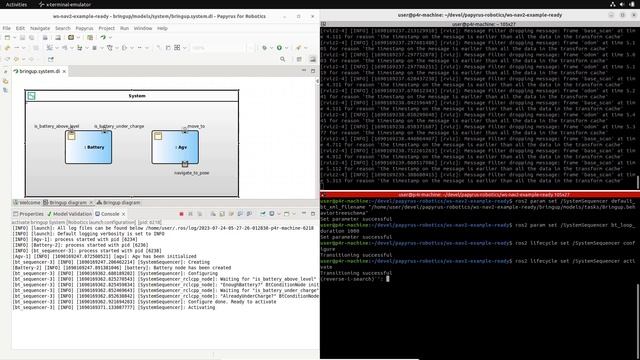Maximize the bringup.system.di editor area
This screenshot has height=360, width=640.
(313, 71)
